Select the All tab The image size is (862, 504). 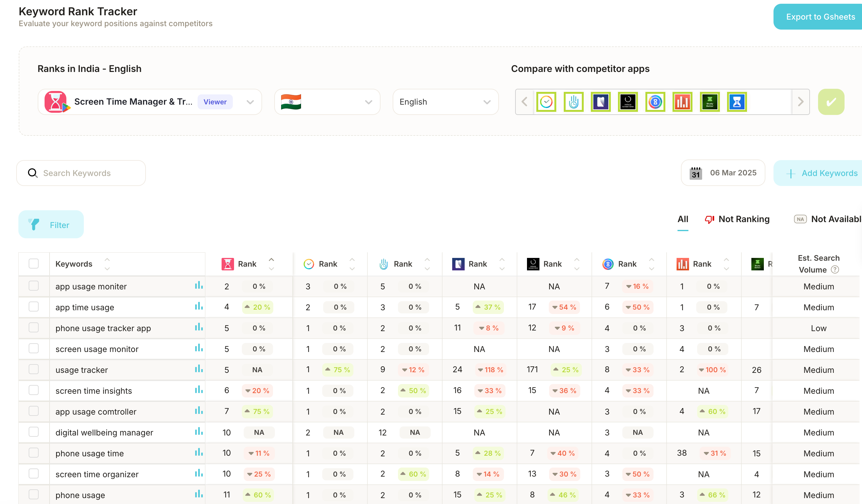click(x=682, y=219)
